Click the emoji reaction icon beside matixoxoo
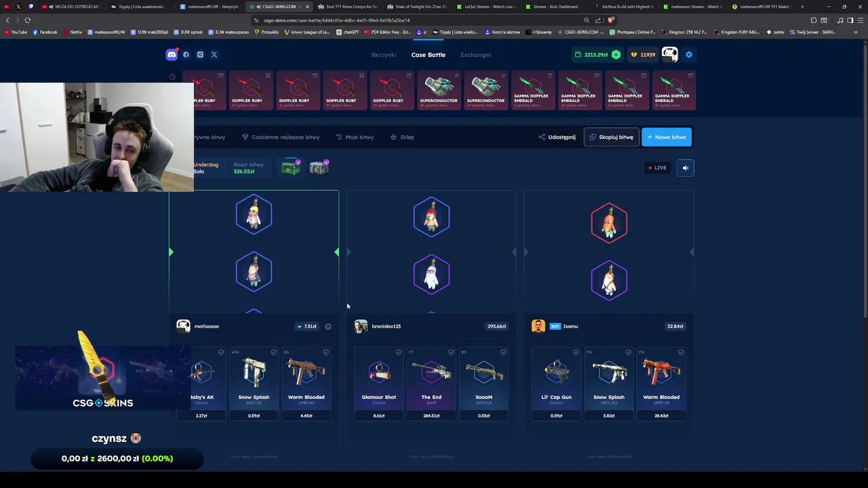The image size is (868, 488). [328, 326]
